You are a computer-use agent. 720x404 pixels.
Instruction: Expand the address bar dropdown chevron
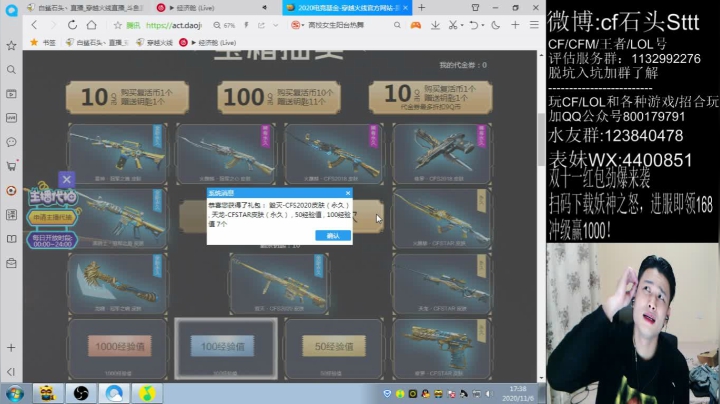point(276,25)
